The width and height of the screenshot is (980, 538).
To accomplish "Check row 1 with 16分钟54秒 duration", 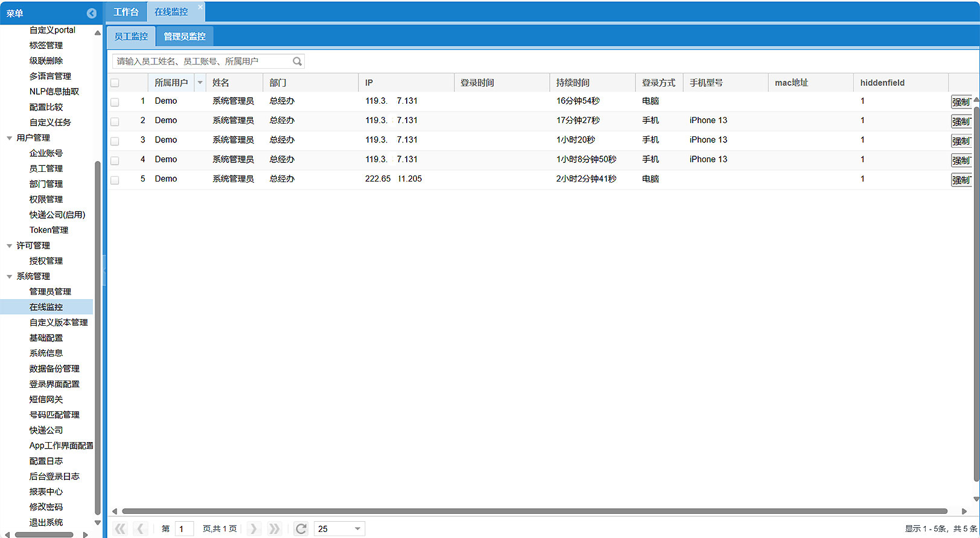I will (x=115, y=102).
